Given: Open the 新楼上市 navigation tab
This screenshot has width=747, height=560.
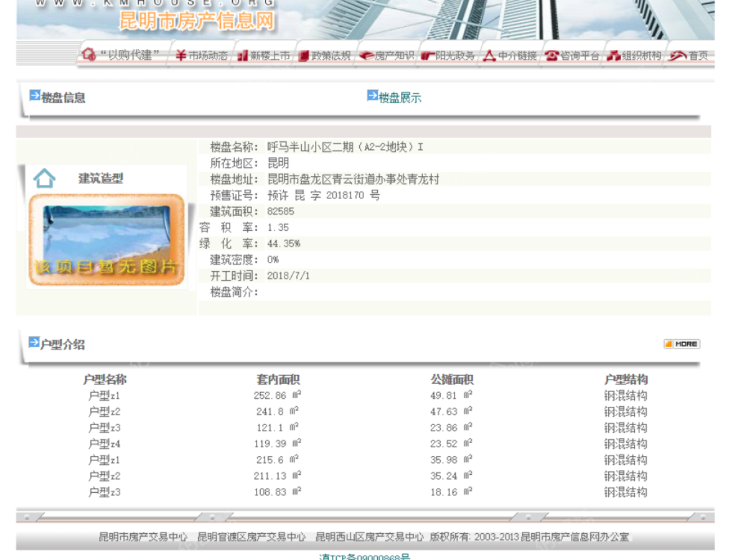Looking at the screenshot, I should tap(263, 55).
